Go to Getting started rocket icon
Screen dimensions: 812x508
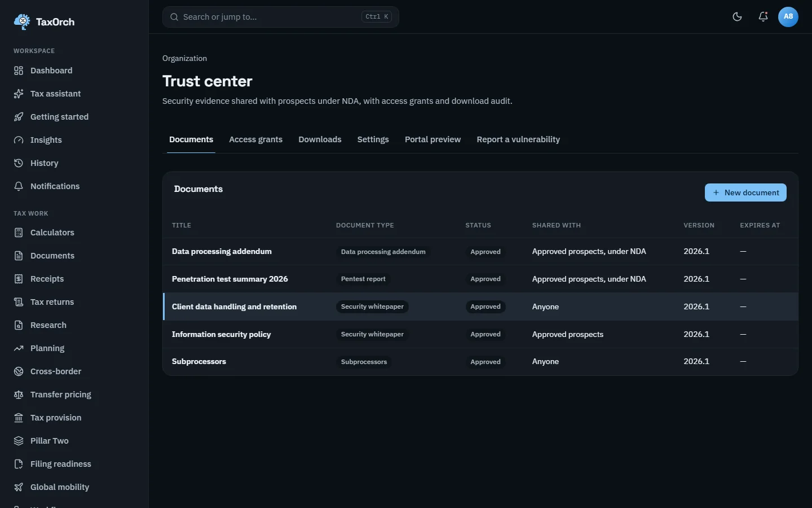(19, 117)
